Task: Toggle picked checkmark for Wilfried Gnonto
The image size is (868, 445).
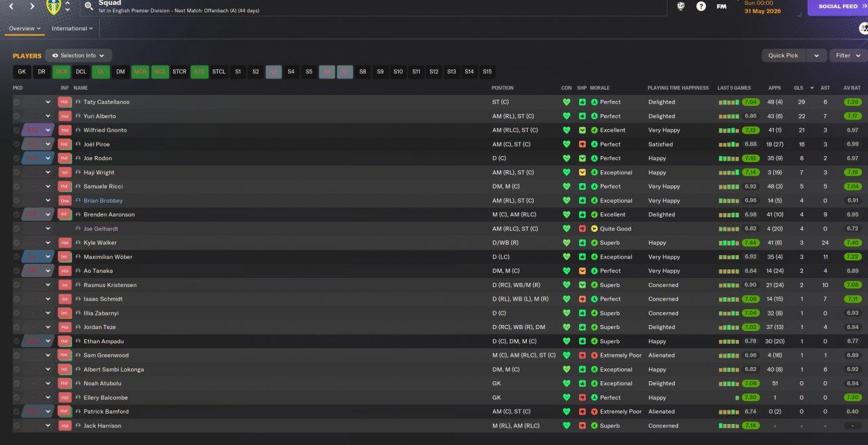Action: pos(16,130)
